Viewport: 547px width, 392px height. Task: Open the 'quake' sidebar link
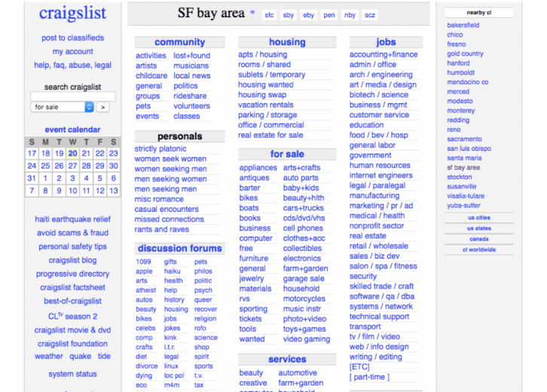(80, 357)
